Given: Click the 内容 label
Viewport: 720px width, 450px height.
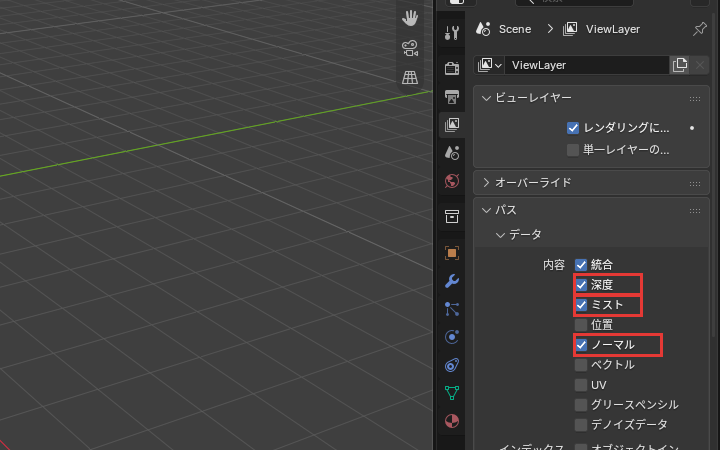Looking at the screenshot, I should coord(554,265).
